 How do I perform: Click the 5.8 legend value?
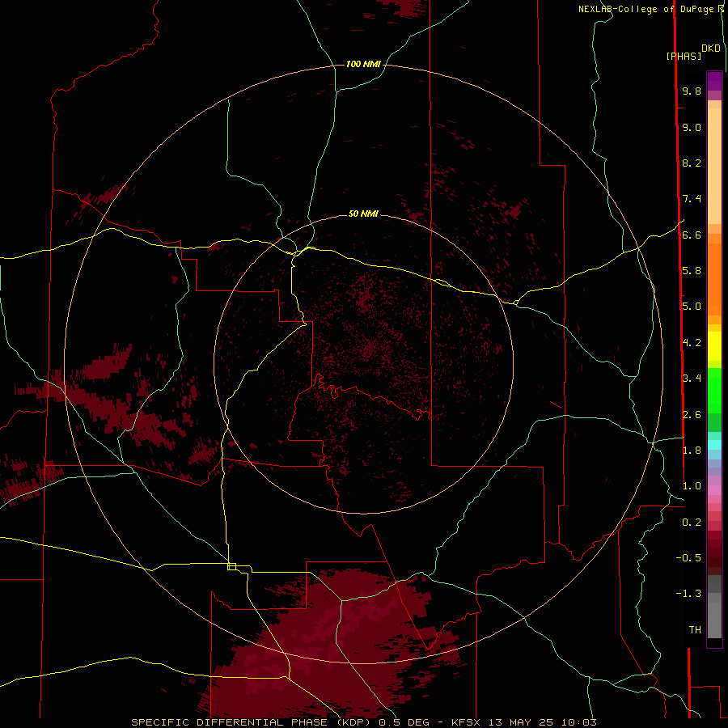click(x=692, y=271)
